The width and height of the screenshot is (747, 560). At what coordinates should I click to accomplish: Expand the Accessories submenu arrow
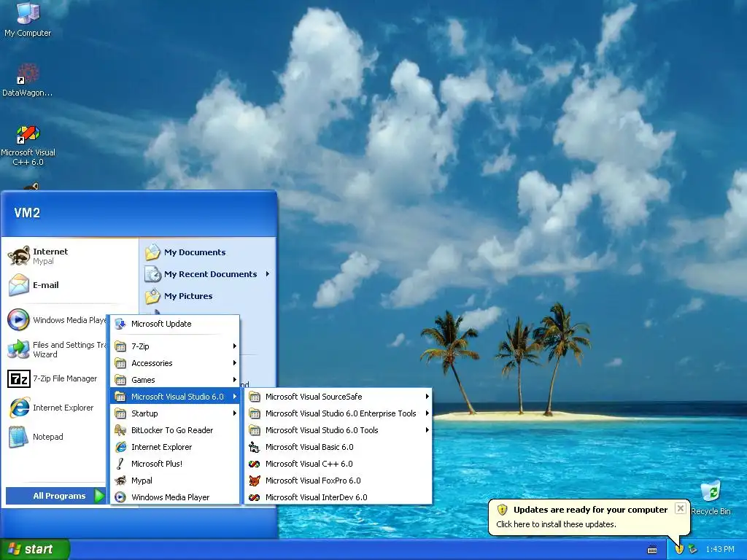click(x=234, y=363)
